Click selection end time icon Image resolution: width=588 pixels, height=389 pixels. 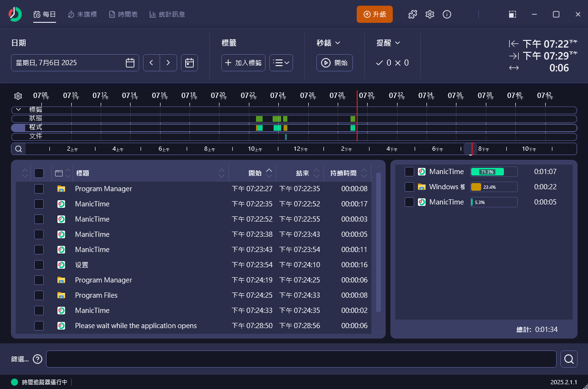point(513,56)
